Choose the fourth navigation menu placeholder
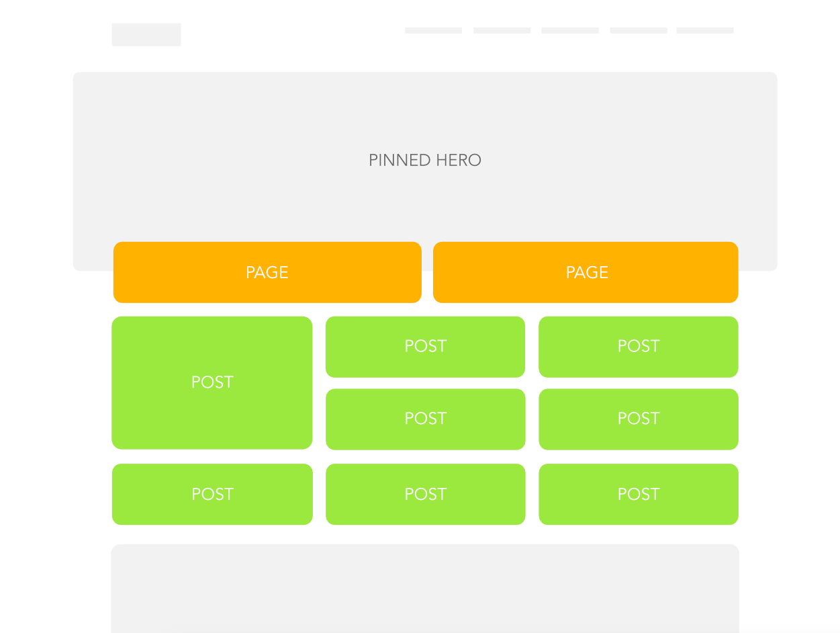 639,30
